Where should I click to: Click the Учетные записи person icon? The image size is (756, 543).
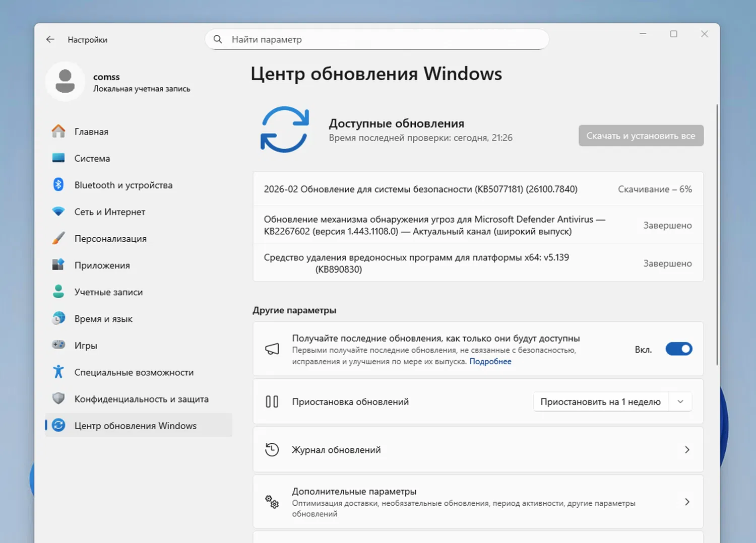tap(58, 292)
